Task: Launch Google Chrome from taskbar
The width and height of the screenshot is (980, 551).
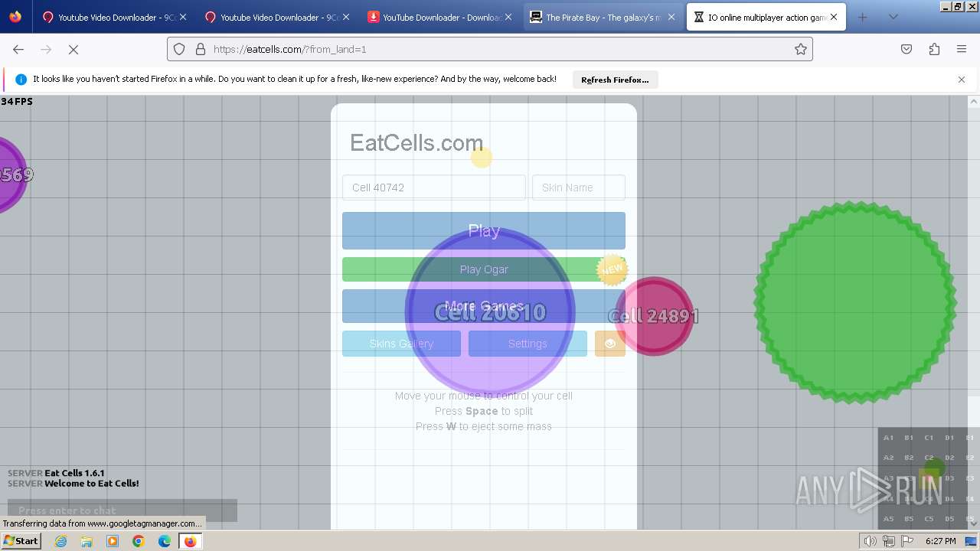Action: coord(139,541)
